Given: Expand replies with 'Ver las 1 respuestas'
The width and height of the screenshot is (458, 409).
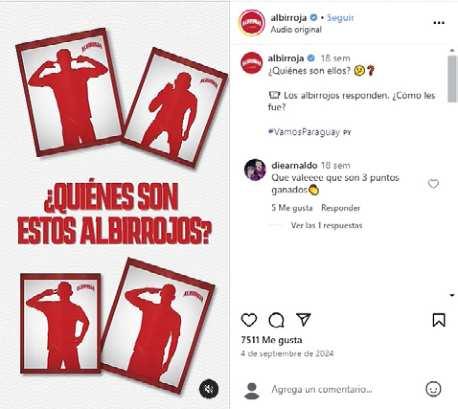Looking at the screenshot, I should click(326, 226).
